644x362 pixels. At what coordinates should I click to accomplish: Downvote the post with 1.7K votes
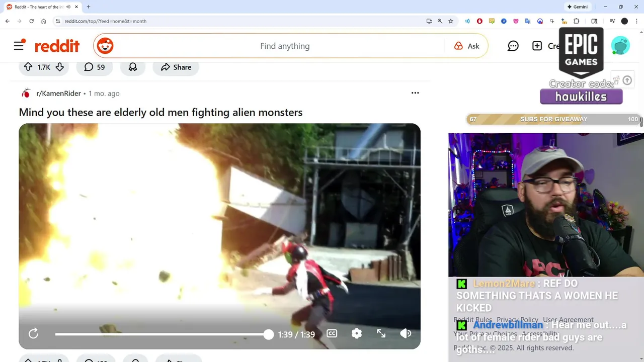coord(59,67)
